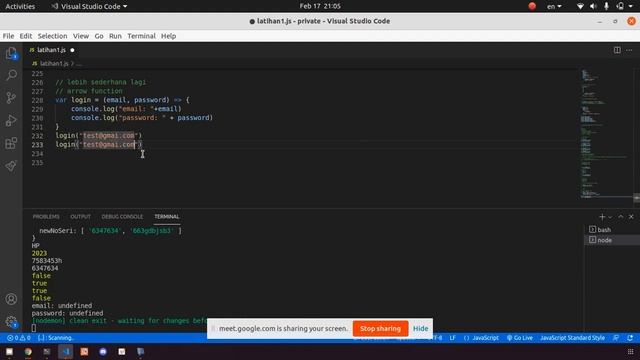Viewport: 640px width, 360px height.
Task: Open the Run and Debug view
Action: coord(11,120)
